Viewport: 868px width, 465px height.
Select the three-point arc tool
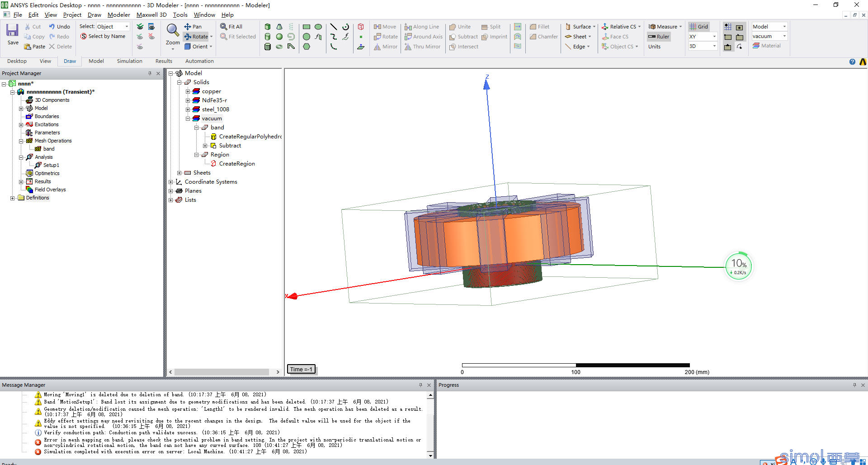point(334,47)
